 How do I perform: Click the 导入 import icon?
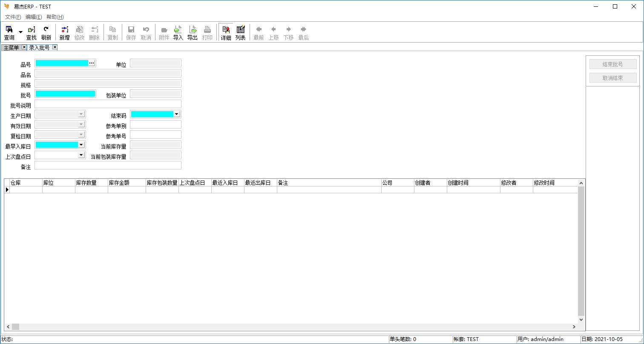pyautogui.click(x=178, y=33)
